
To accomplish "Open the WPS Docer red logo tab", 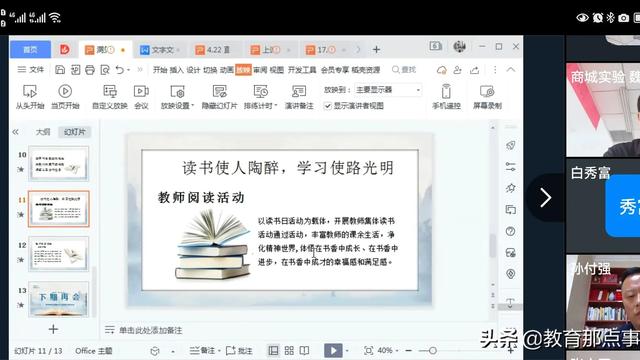I will click(x=64, y=49).
